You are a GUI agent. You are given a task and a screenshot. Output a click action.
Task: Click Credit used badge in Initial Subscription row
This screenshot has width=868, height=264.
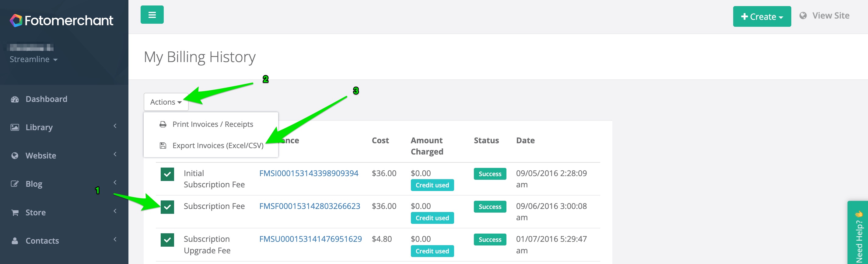point(432,185)
